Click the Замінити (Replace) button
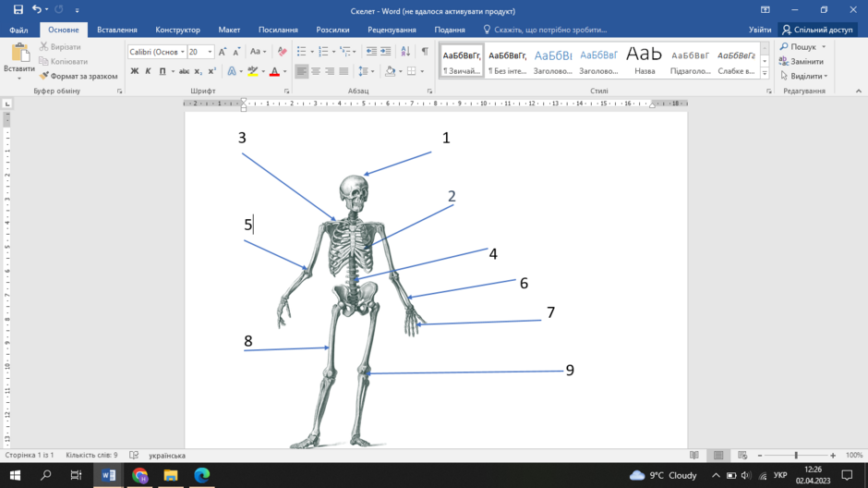868x488 pixels. tap(801, 61)
